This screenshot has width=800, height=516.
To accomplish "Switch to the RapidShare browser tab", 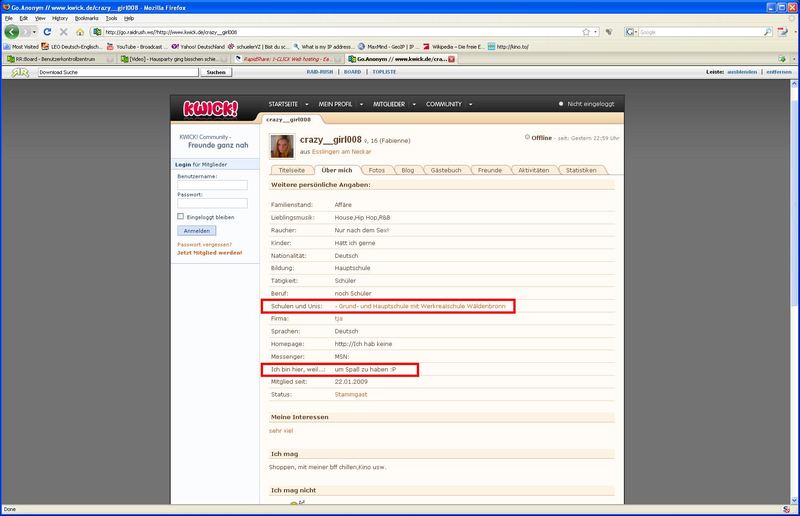I will (x=288, y=59).
